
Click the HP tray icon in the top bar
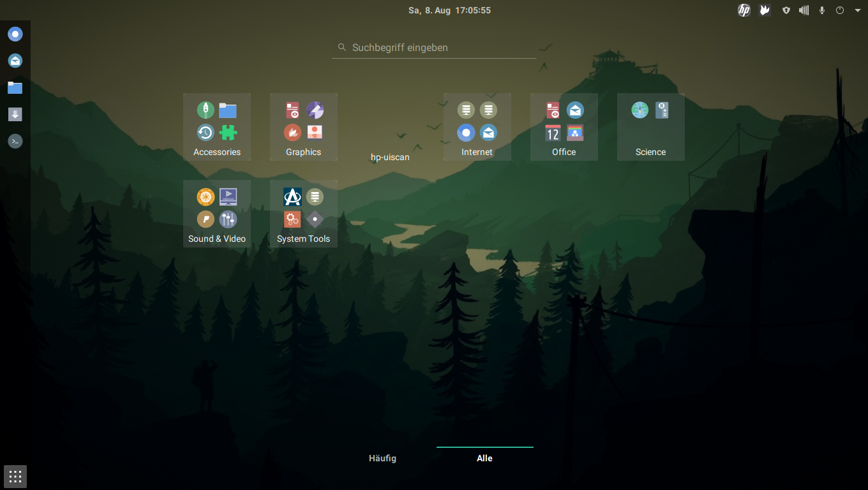coord(744,10)
